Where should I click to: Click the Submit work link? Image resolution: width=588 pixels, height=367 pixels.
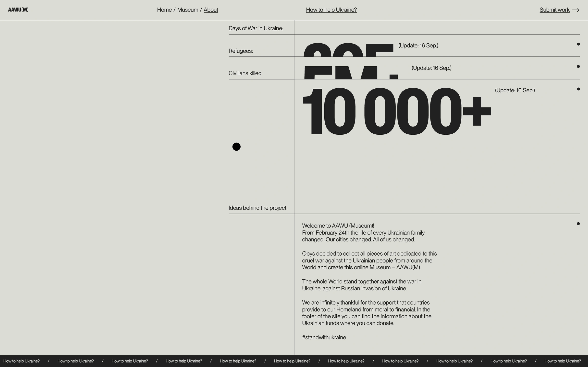554,10
